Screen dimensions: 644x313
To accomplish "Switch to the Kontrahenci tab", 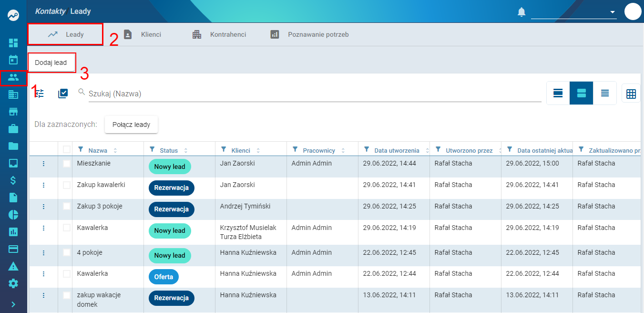I will point(219,34).
